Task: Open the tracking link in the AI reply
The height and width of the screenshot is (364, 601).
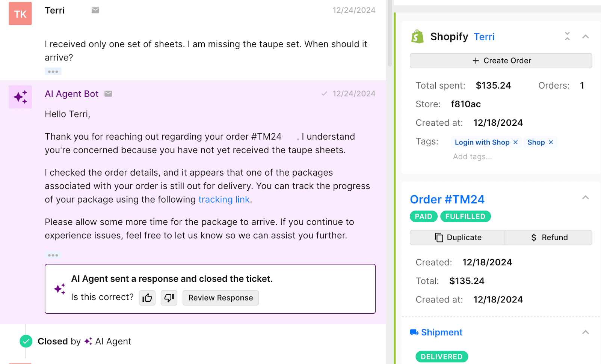Action: [x=224, y=199]
